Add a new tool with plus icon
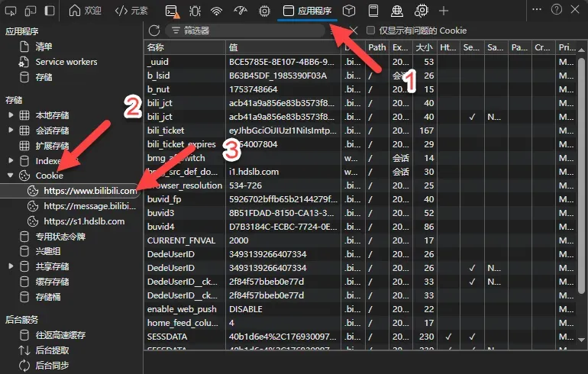This screenshot has width=588, height=374. [444, 11]
